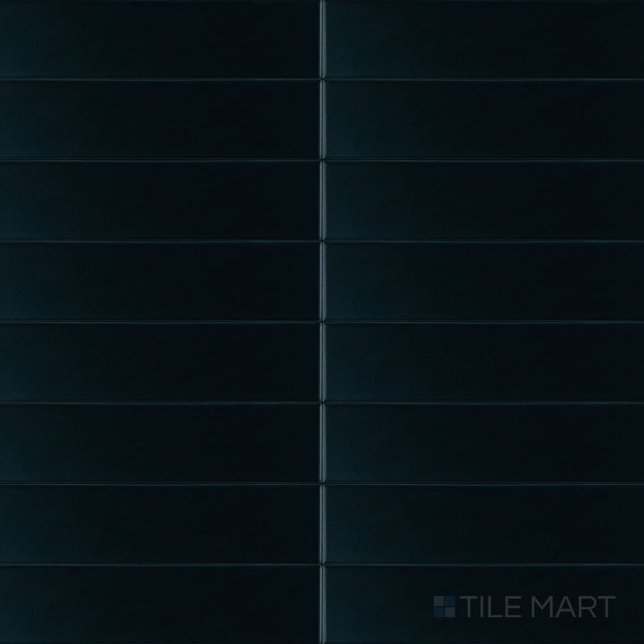Select the first-row tile in left column
644x644 pixels.
pos(159,39)
